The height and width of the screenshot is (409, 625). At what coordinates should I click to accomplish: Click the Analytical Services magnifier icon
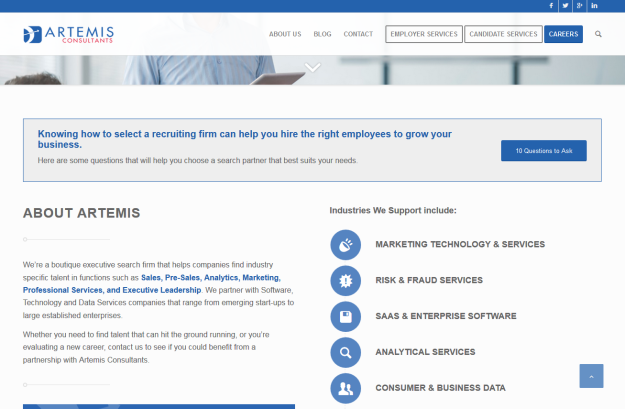tap(345, 352)
